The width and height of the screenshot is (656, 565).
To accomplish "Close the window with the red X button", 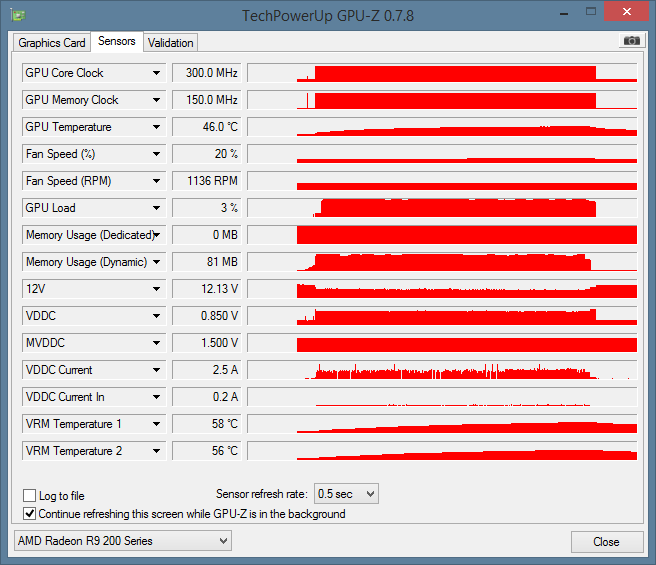I will (626, 11).
